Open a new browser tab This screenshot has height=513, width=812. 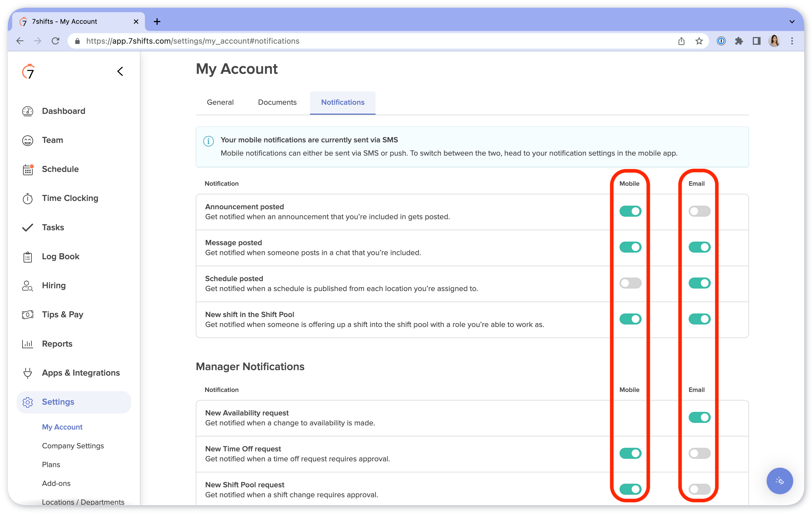click(157, 21)
